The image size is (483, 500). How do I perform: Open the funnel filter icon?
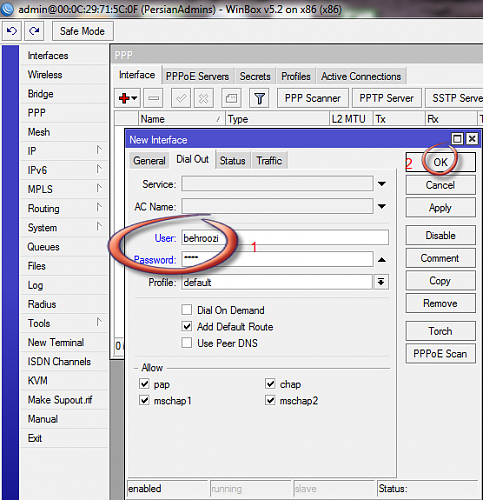pos(259,98)
